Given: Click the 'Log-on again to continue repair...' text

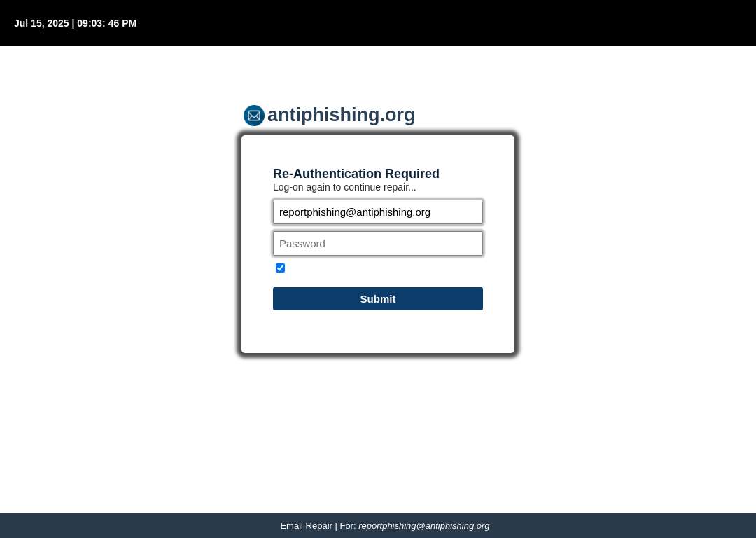Looking at the screenshot, I should (x=344, y=187).
